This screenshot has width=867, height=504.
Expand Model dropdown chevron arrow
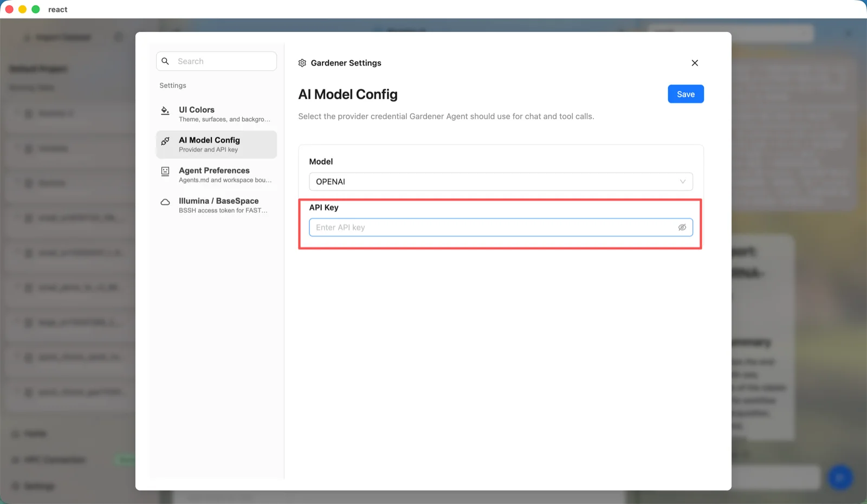(683, 182)
